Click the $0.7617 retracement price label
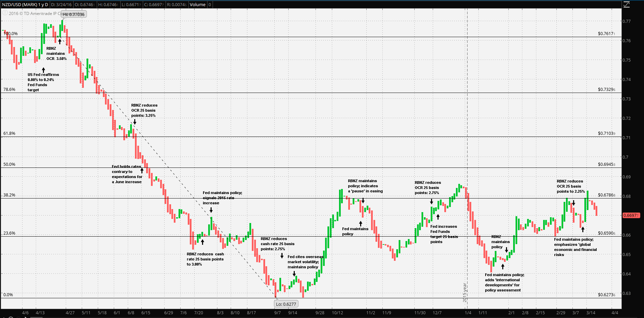Image resolution: width=644 pixels, height=318 pixels. coord(607,34)
